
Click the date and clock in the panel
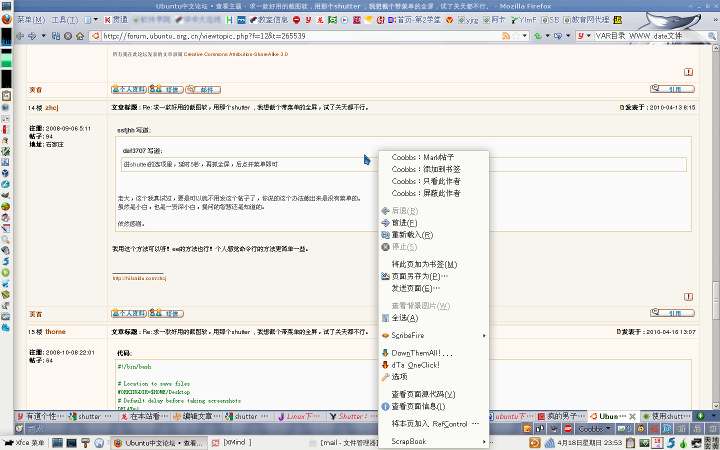click(x=589, y=443)
